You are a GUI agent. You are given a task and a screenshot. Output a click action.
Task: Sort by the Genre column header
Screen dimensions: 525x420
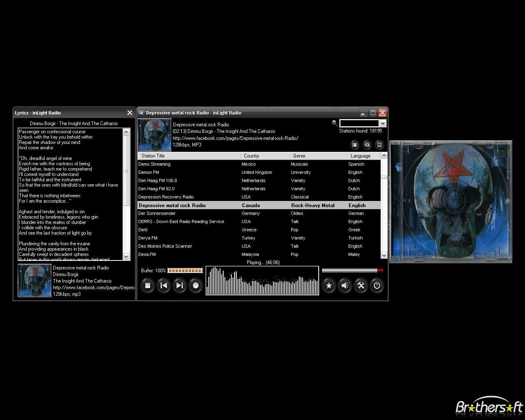[319, 156]
